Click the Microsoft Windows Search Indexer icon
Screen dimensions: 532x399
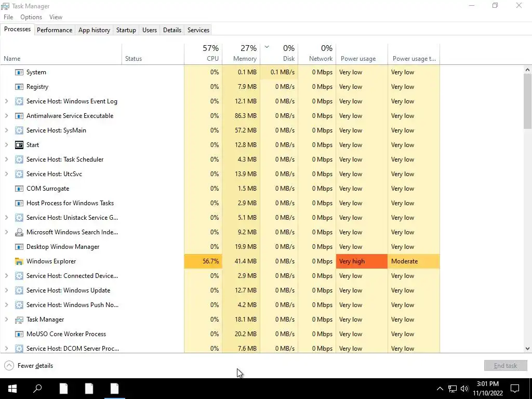(x=19, y=232)
